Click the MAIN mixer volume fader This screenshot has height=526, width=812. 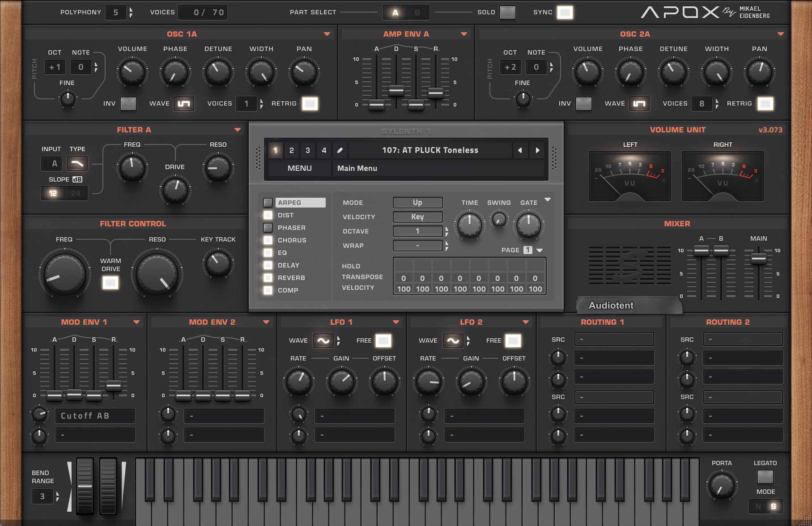coord(758,258)
